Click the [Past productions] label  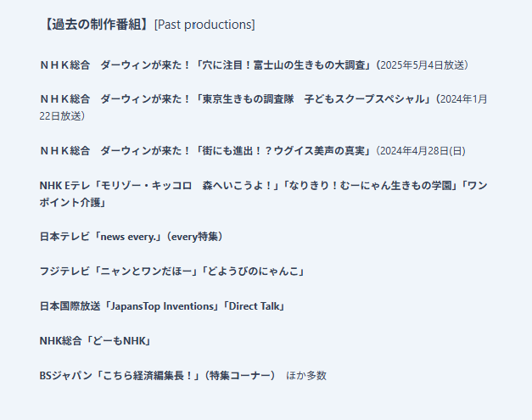204,25
